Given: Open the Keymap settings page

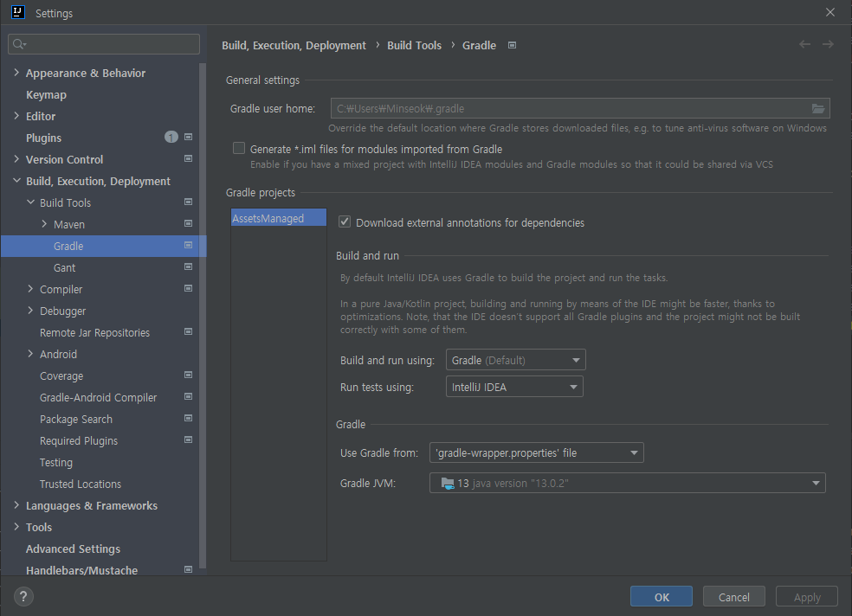Looking at the screenshot, I should [x=46, y=94].
